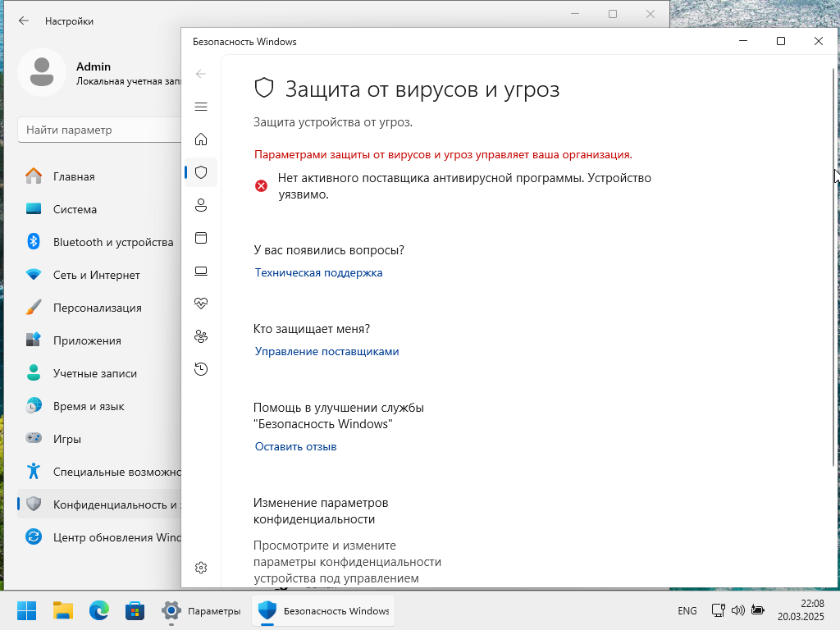Open Управление поставщиками link

326,351
